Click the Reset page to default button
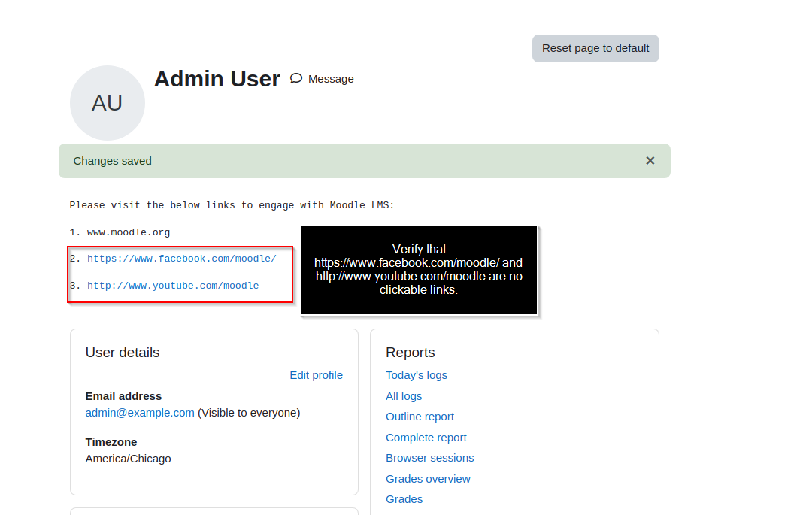 595,48
